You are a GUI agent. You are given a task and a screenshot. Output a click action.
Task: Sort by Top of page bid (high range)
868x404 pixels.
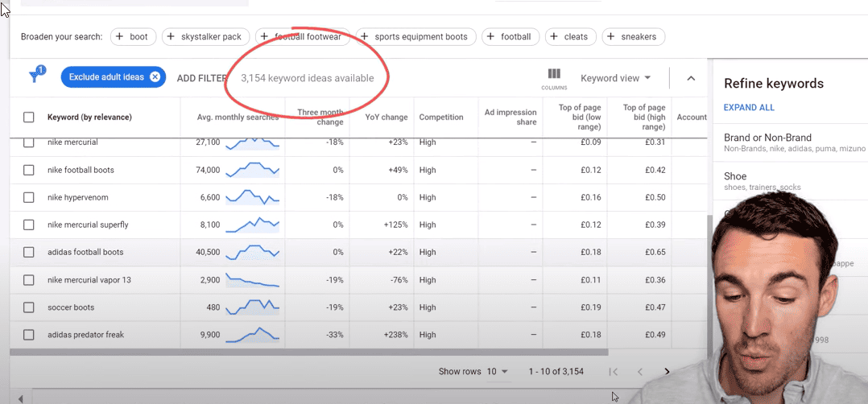pyautogui.click(x=644, y=117)
